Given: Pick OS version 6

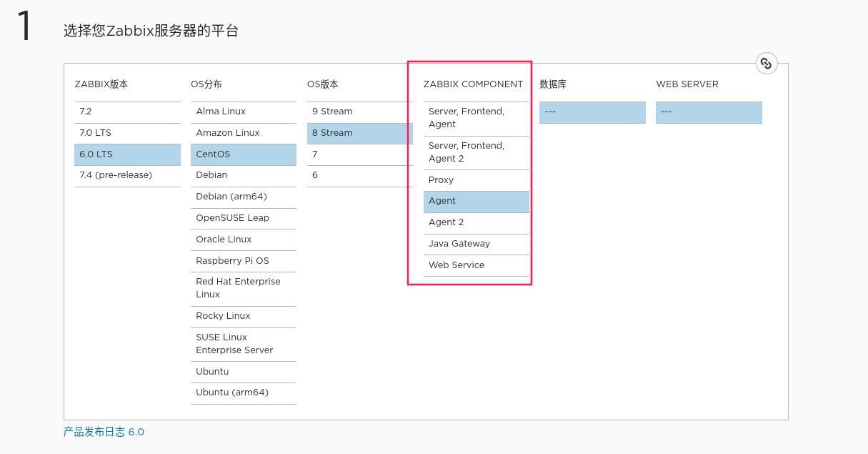Looking at the screenshot, I should pos(360,176).
